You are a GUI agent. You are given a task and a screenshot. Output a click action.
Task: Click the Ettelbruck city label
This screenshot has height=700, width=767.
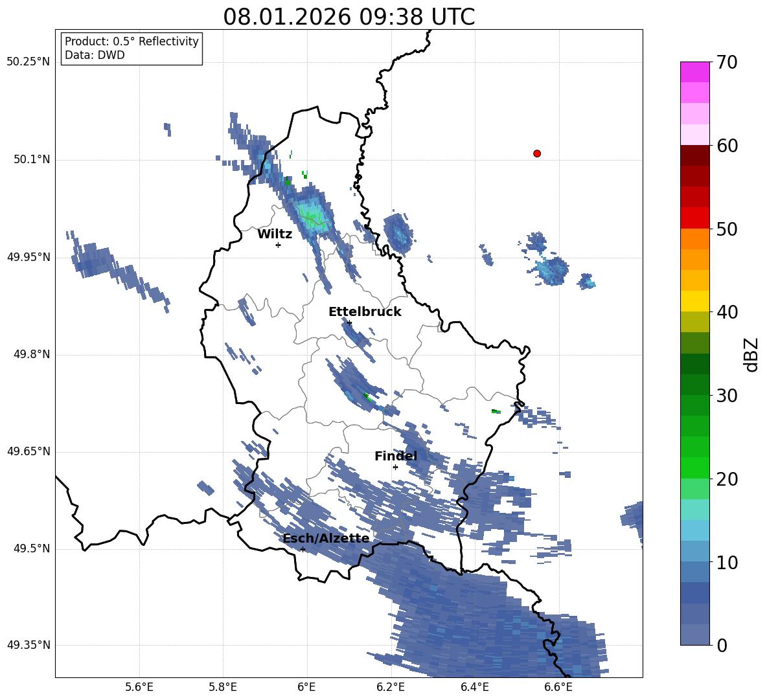[x=365, y=312]
